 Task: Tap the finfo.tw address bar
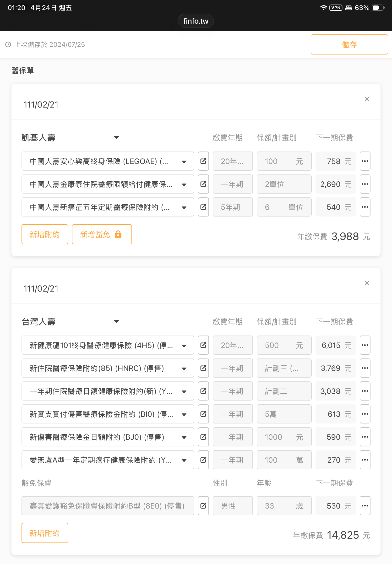coord(196,21)
